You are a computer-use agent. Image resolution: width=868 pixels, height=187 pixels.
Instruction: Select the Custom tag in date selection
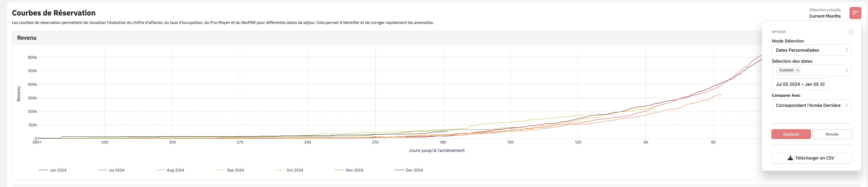tap(786, 70)
